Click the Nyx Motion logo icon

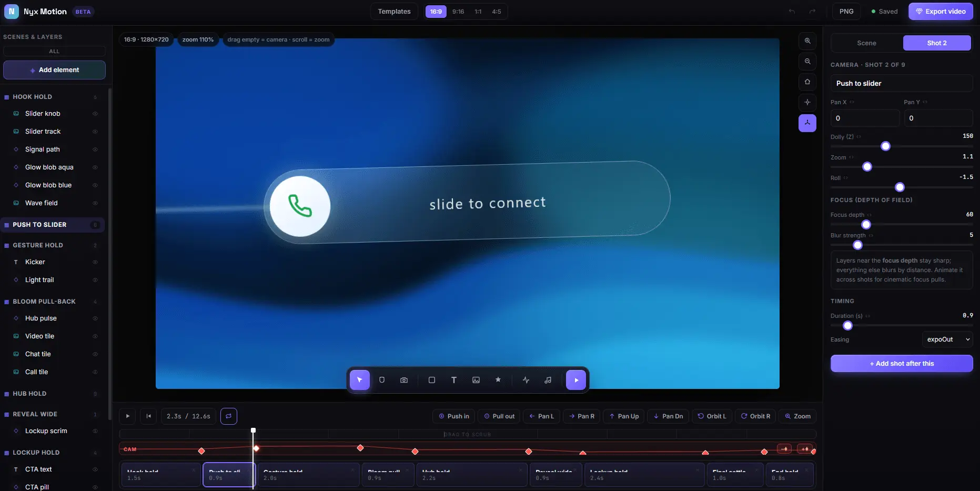coord(12,11)
